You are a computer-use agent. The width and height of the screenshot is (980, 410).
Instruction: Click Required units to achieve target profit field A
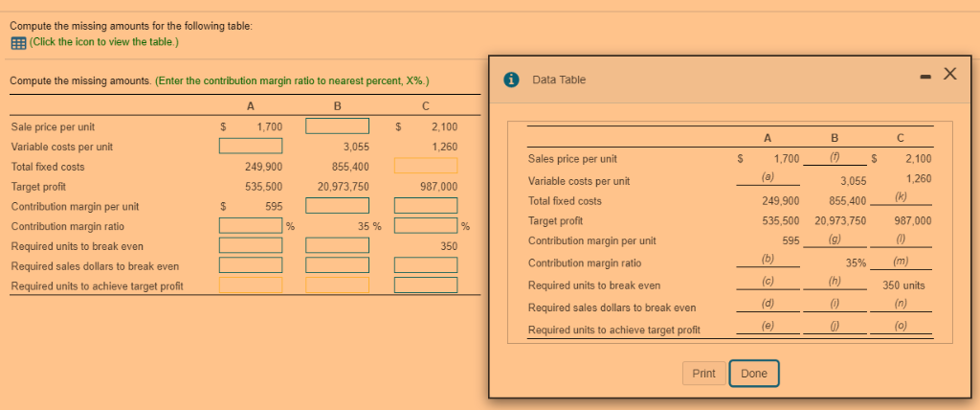tap(251, 285)
